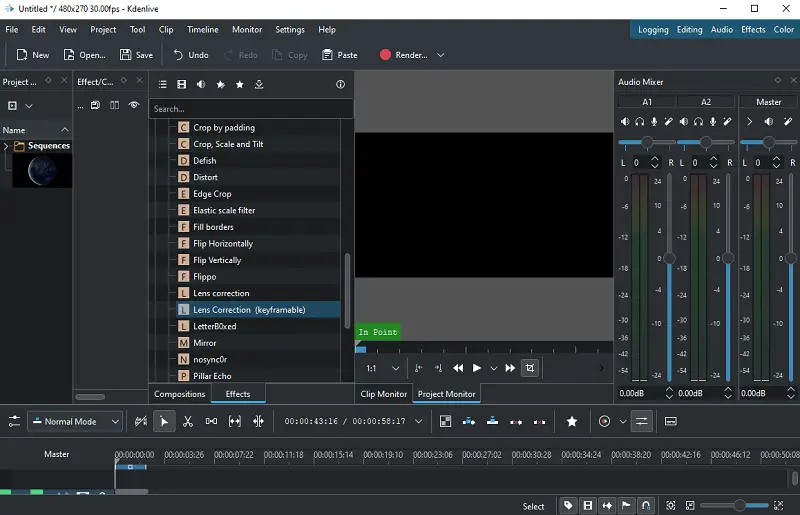The image size is (800, 515).
Task: Mute the Master channel
Action: pos(768,121)
